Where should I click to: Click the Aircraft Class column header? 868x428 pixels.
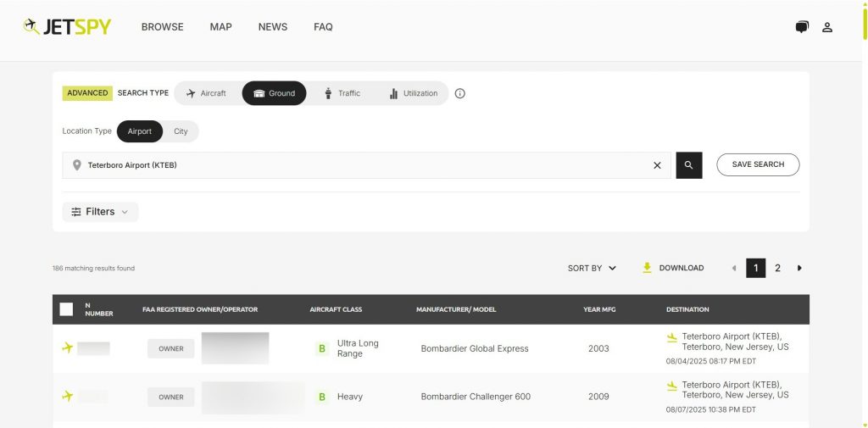[x=336, y=309]
